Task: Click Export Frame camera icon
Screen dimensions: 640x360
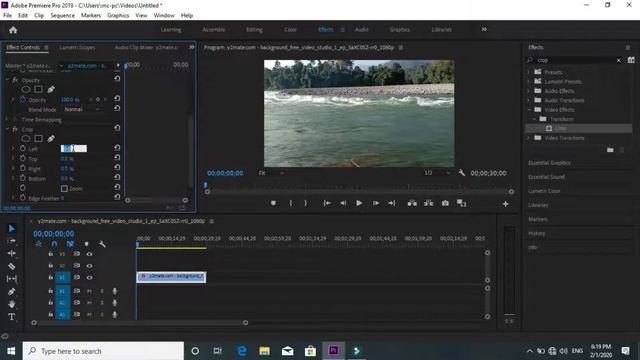Action: [x=445, y=203]
